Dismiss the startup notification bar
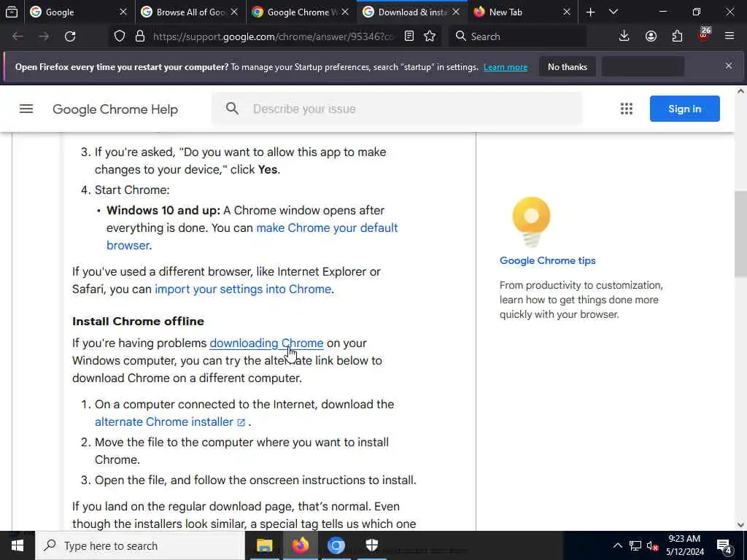The image size is (747, 560). tap(729, 66)
